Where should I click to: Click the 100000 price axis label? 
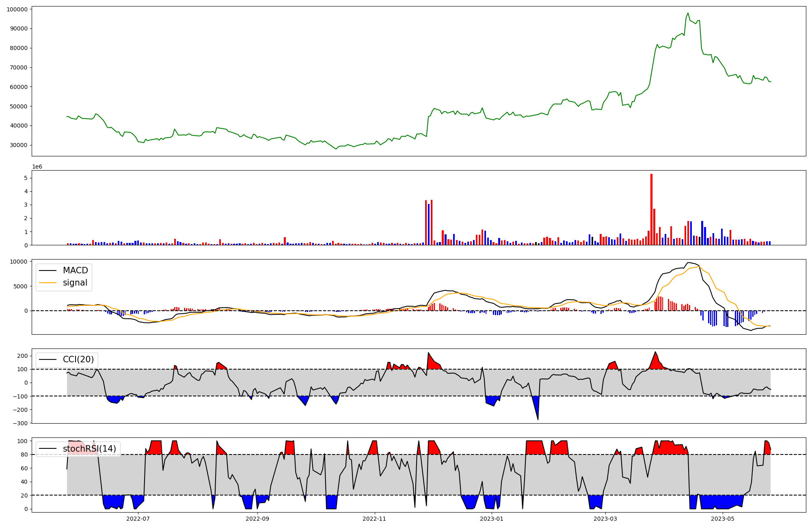(17, 9)
